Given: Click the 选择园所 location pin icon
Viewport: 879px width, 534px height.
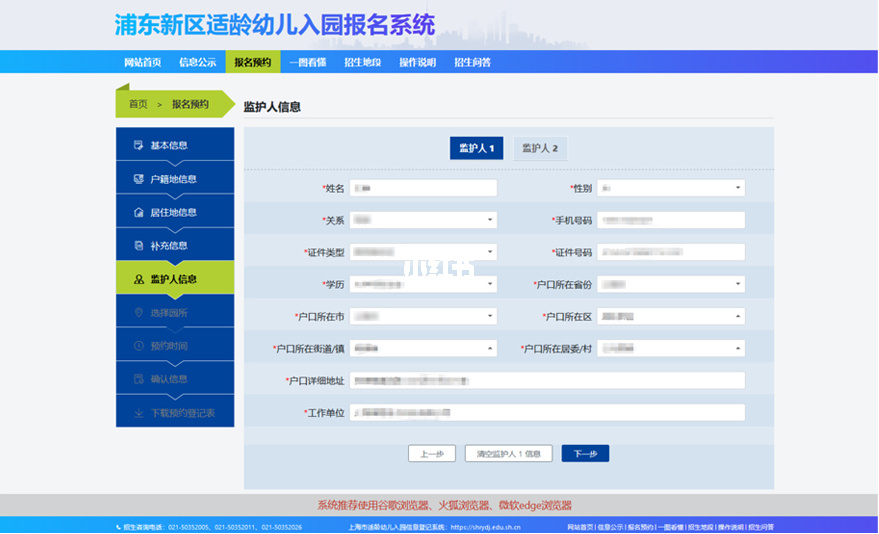Looking at the screenshot, I should point(138,312).
